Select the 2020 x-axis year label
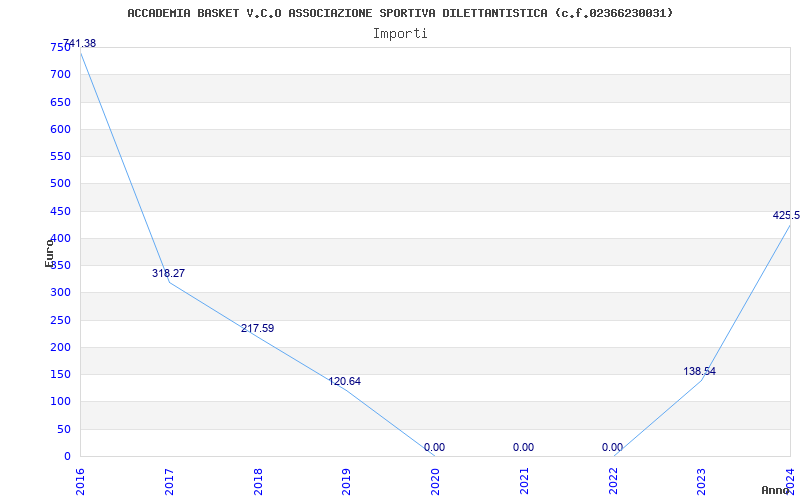 [435, 481]
